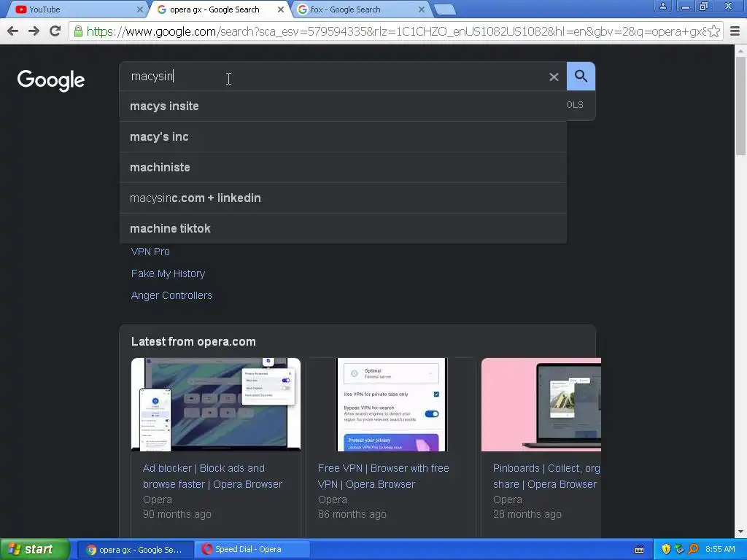Click into the Google search input field
The height and width of the screenshot is (560, 747).
coord(333,76)
